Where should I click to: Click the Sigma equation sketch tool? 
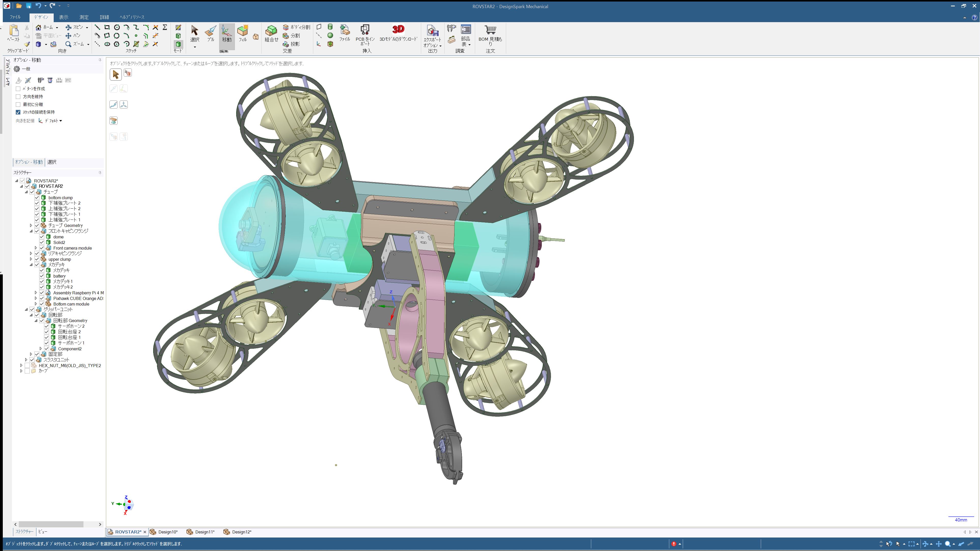click(165, 27)
